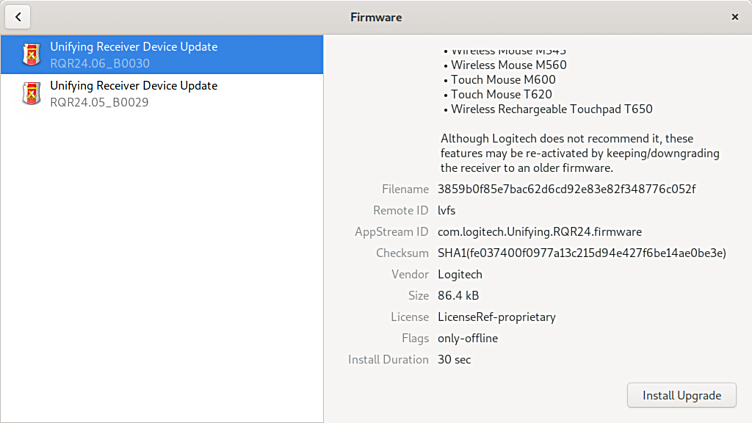Click the Wireless Rechargeable Touchpad T650 entry
The height and width of the screenshot is (423, 752).
click(551, 109)
